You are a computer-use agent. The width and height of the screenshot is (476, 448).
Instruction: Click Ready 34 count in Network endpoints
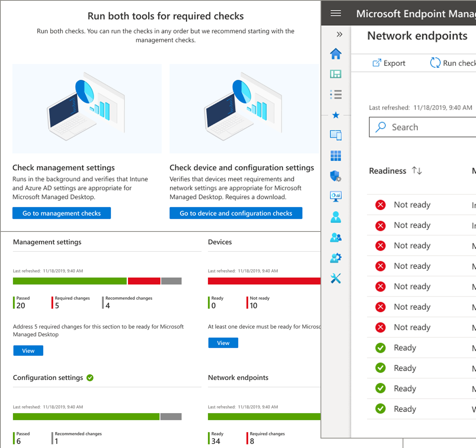216,438
